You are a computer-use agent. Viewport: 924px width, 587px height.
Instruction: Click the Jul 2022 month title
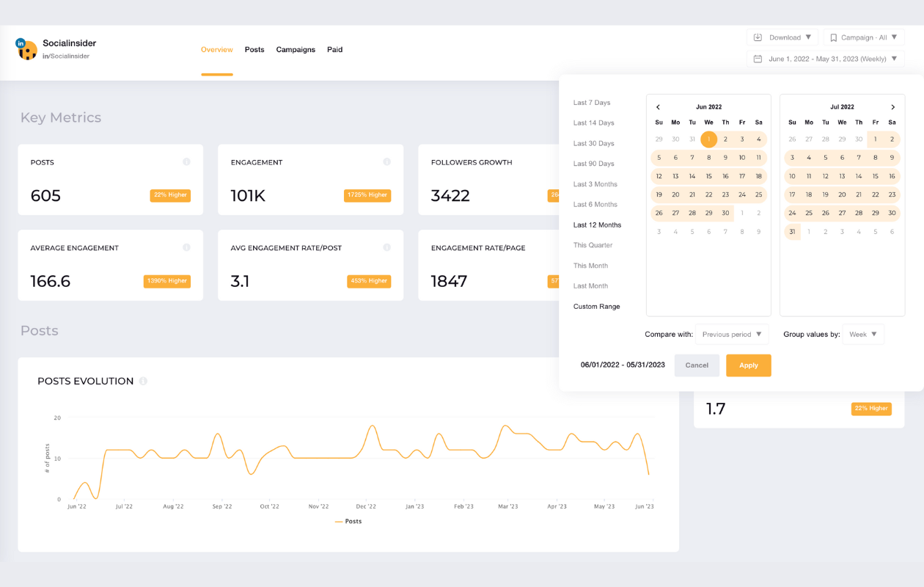coord(842,107)
